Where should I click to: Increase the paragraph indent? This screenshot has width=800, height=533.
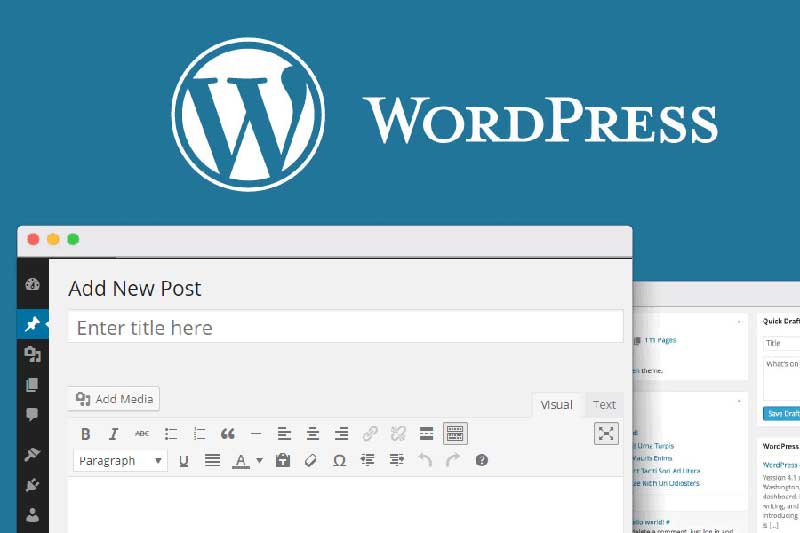click(396, 461)
